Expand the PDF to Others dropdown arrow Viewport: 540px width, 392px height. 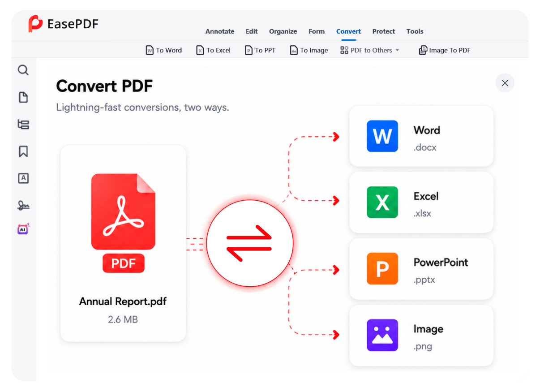pos(397,50)
